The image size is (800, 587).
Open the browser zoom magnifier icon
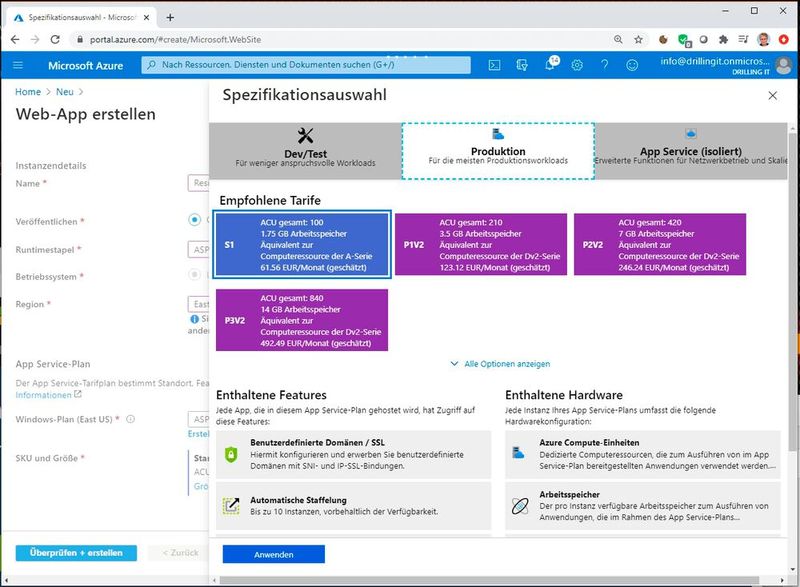618,39
